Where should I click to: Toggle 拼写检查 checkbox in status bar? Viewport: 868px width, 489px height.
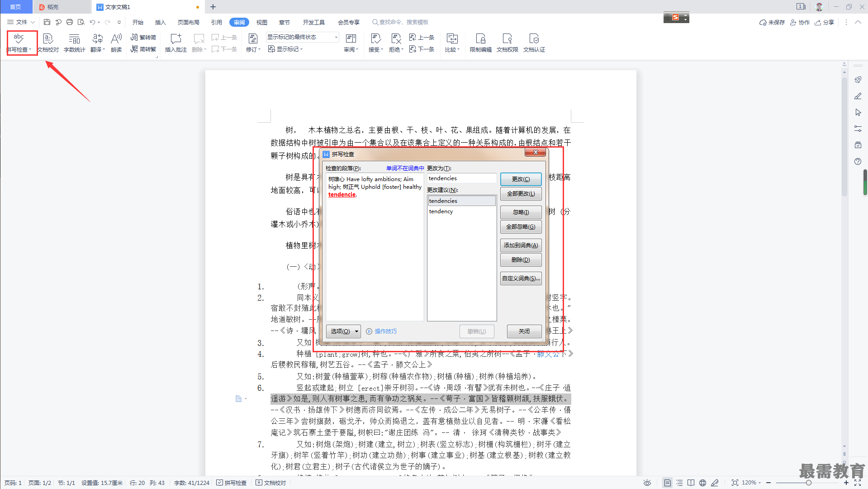click(231, 483)
